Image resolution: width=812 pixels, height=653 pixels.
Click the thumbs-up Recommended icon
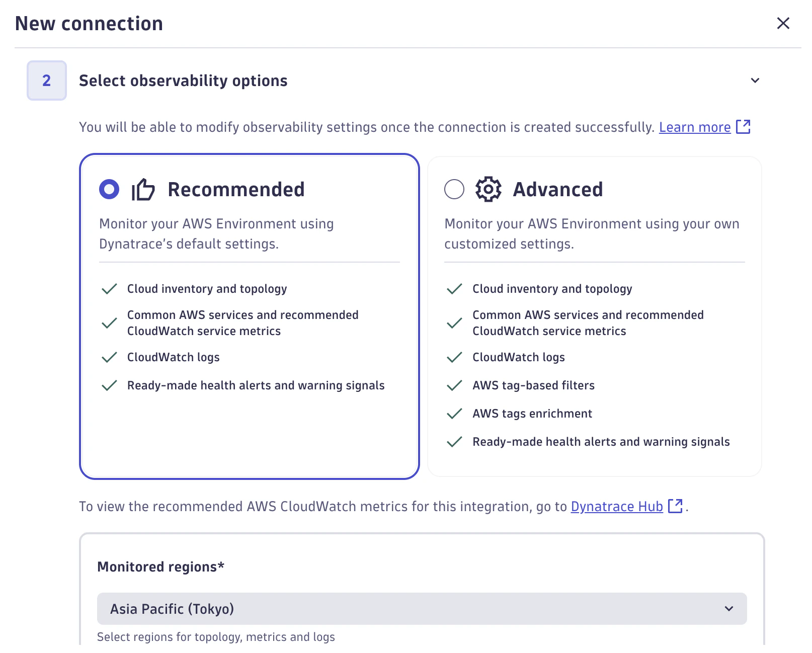coord(143,189)
